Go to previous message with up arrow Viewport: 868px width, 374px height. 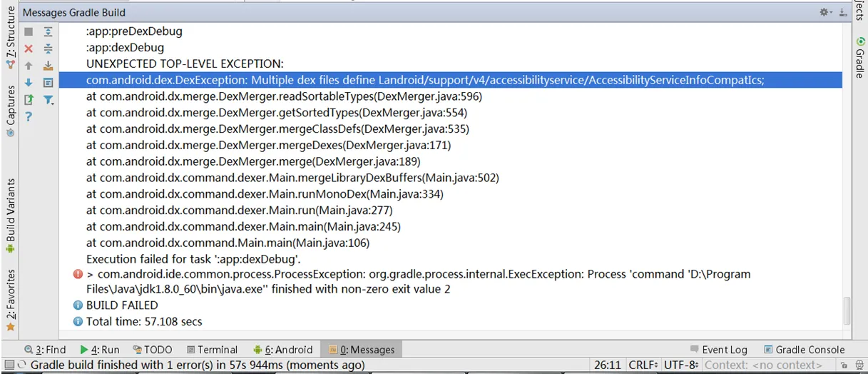point(29,66)
